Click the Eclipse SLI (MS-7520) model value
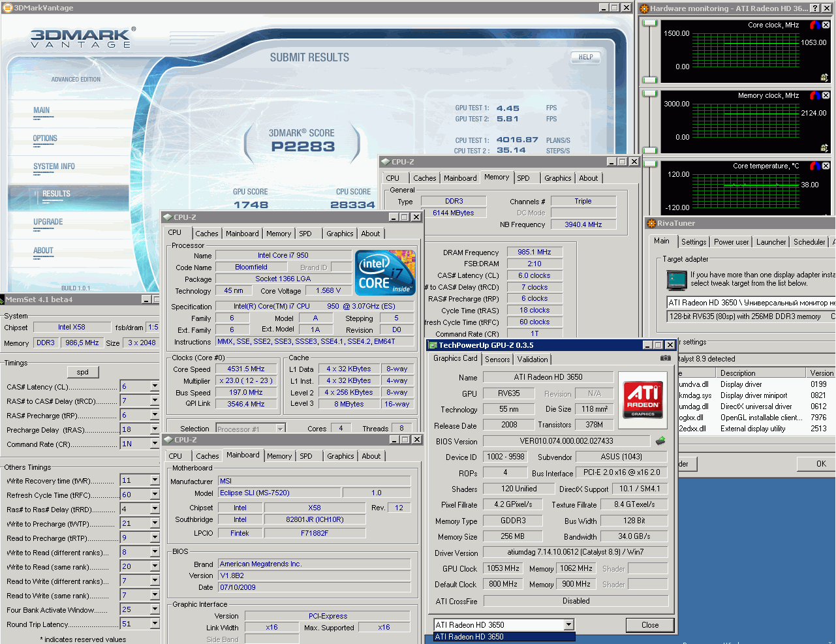Screen dimensions: 836x644 pyautogui.click(x=279, y=493)
